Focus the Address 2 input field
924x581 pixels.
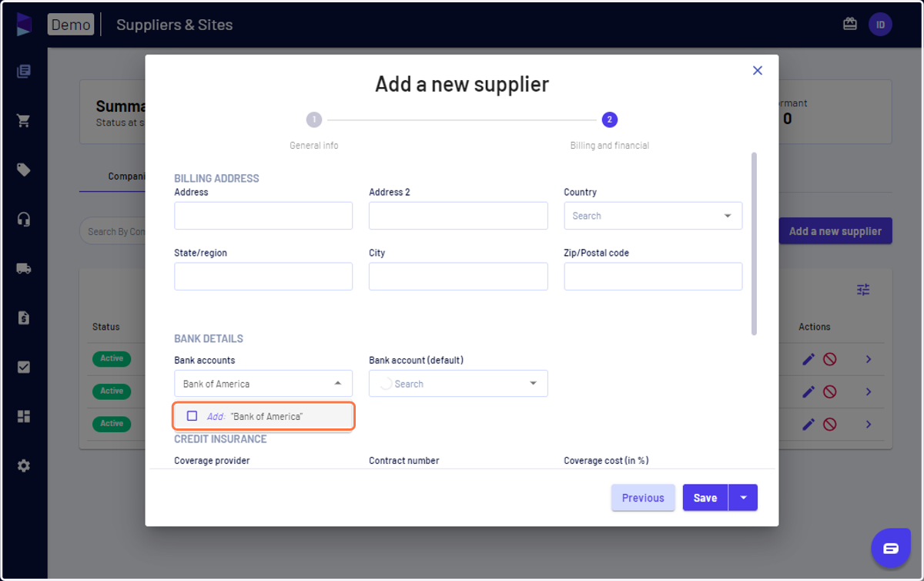click(458, 216)
